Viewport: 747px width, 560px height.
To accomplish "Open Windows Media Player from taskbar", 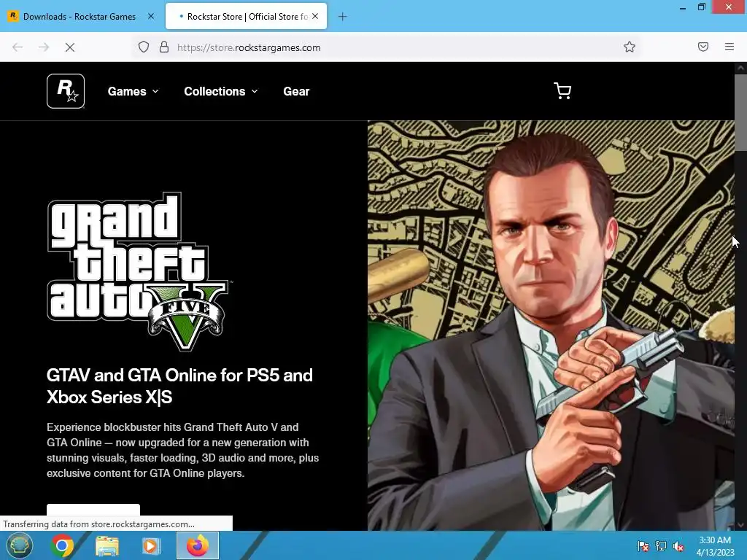I will click(150, 545).
